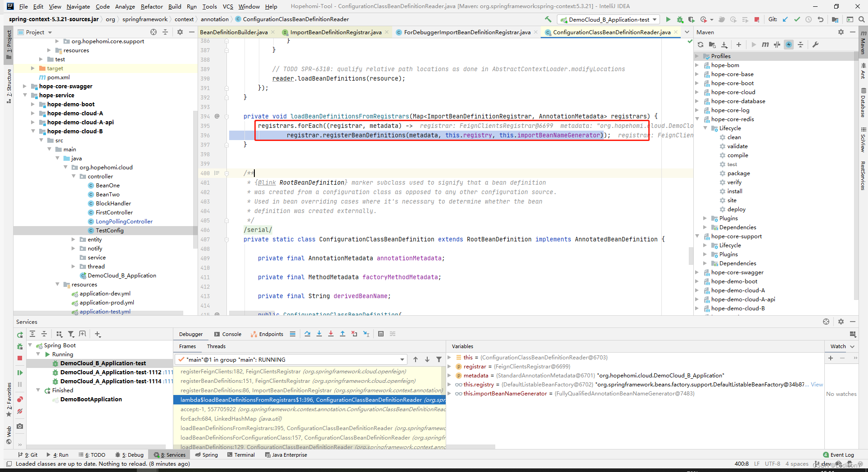Click Step Out blue up arrow

[x=343, y=334]
